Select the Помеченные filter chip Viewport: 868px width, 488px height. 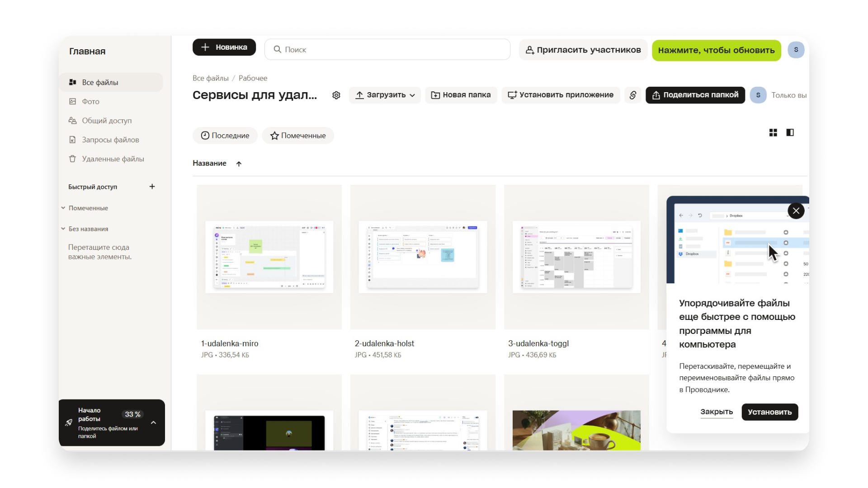point(298,136)
